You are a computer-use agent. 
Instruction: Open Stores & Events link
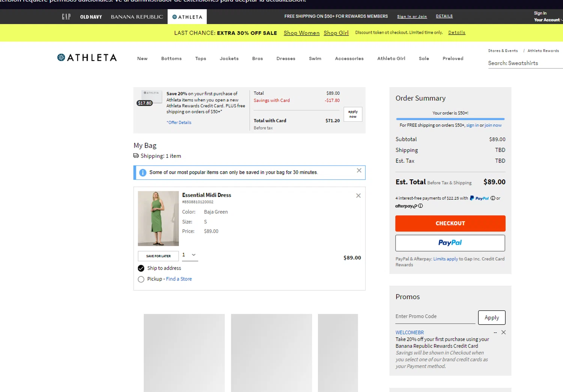[x=503, y=51]
